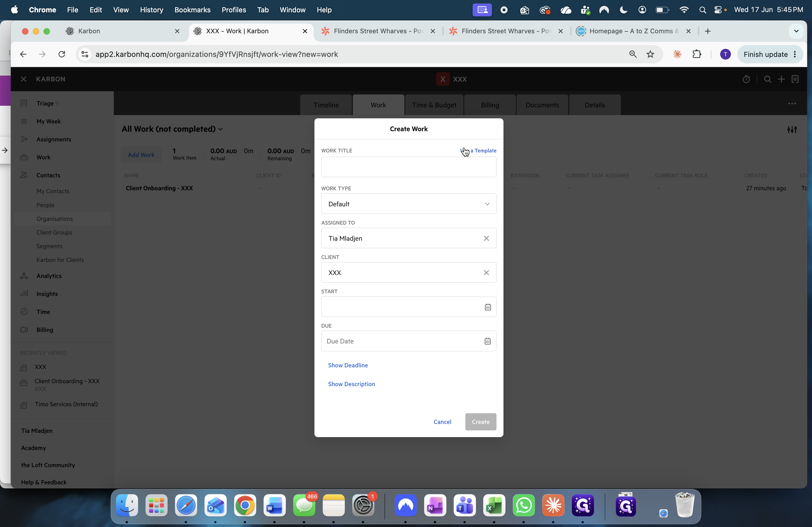
Task: Open Time in the sidebar
Action: coord(43,312)
